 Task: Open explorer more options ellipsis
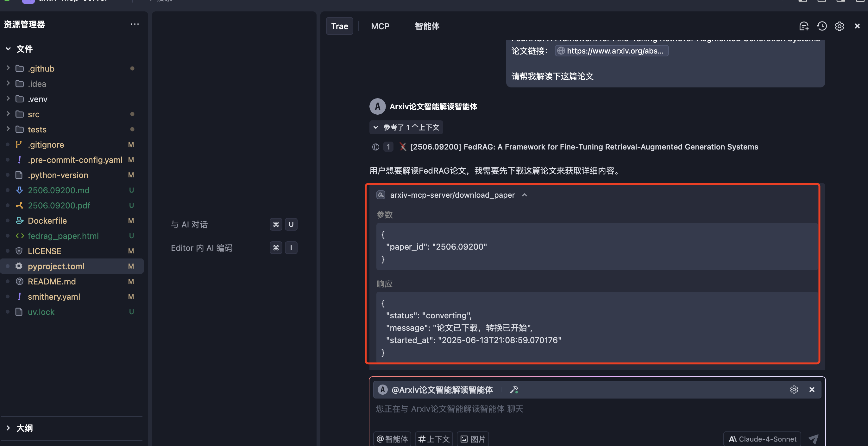coord(135,24)
